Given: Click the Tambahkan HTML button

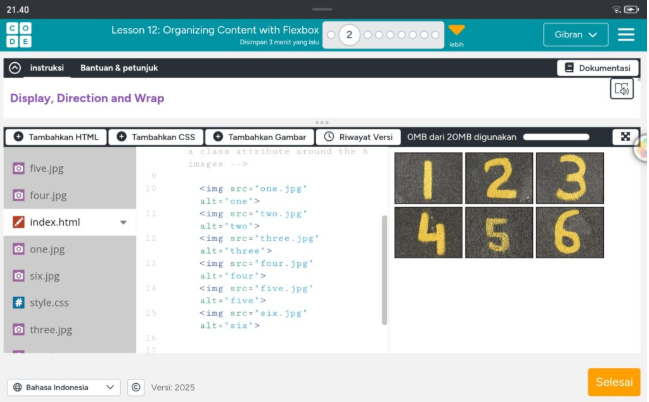Looking at the screenshot, I should pos(55,137).
